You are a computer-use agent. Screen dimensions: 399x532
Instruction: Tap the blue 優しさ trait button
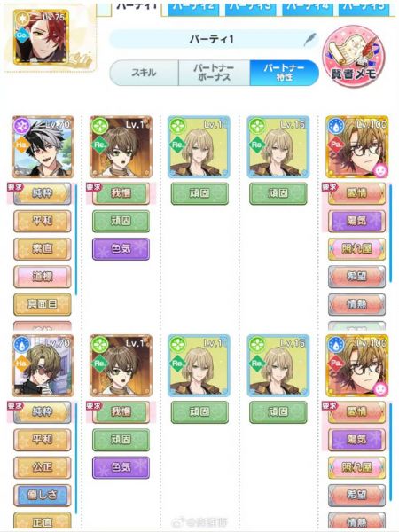43,495
